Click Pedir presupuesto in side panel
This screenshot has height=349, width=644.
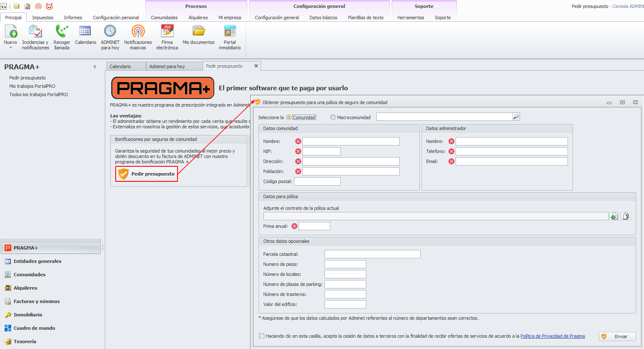click(x=28, y=78)
